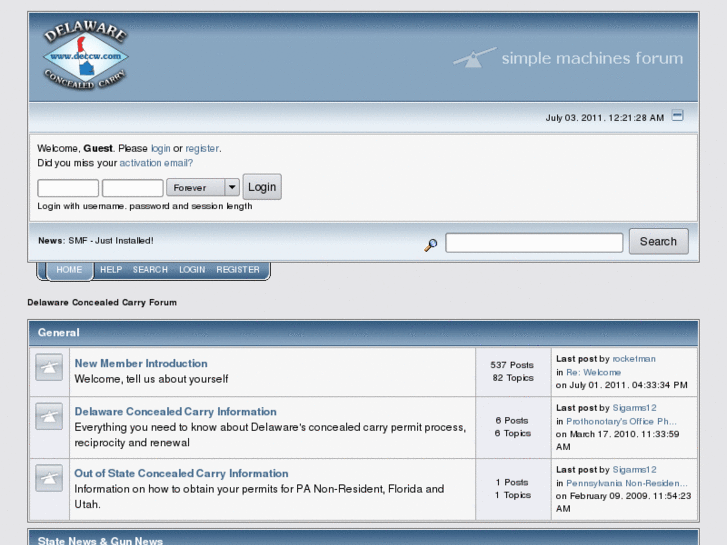Open the New Member Introduction board
Image resolution: width=727 pixels, height=545 pixels.
141,363
